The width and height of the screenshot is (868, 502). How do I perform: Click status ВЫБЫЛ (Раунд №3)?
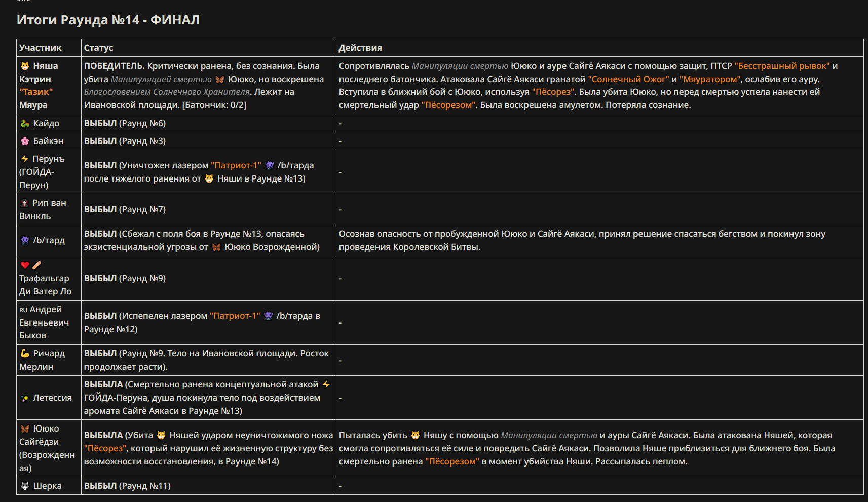click(125, 141)
